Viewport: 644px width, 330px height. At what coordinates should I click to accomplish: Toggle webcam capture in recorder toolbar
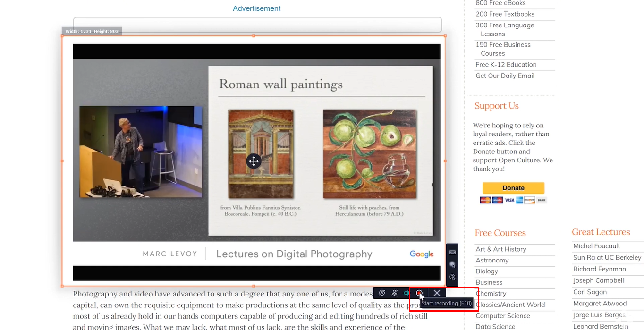[x=382, y=293]
